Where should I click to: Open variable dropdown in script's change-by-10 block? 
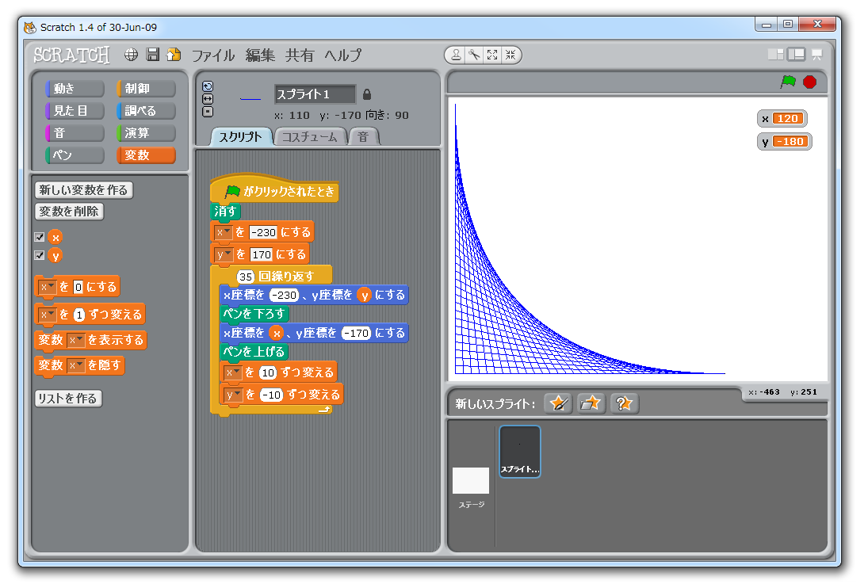tap(233, 372)
